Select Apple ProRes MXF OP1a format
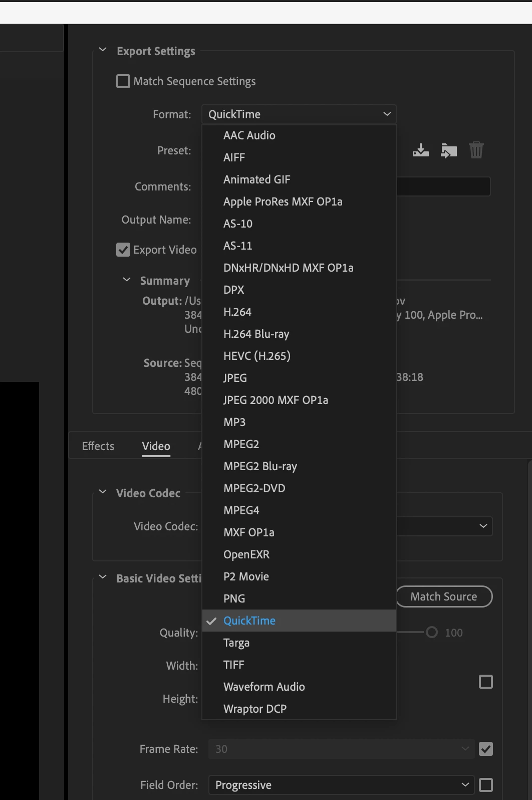 pos(299,202)
